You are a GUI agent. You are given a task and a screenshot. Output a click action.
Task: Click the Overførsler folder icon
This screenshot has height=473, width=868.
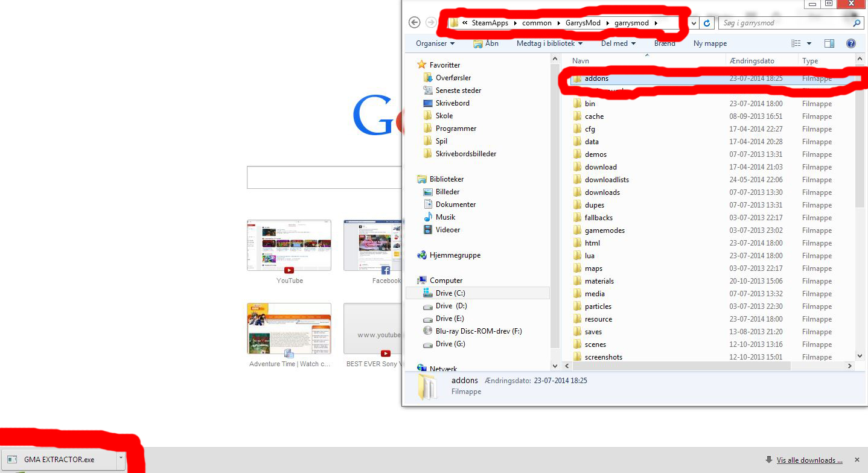428,77
